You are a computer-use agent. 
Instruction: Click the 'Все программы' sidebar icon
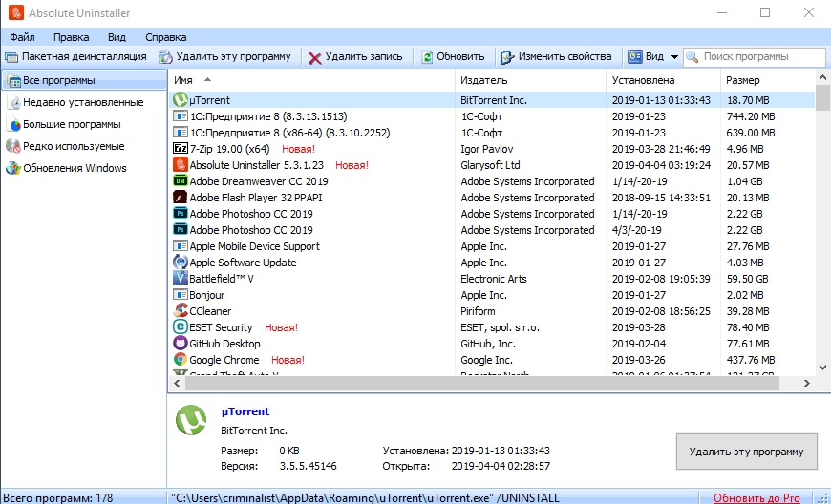[x=13, y=81]
